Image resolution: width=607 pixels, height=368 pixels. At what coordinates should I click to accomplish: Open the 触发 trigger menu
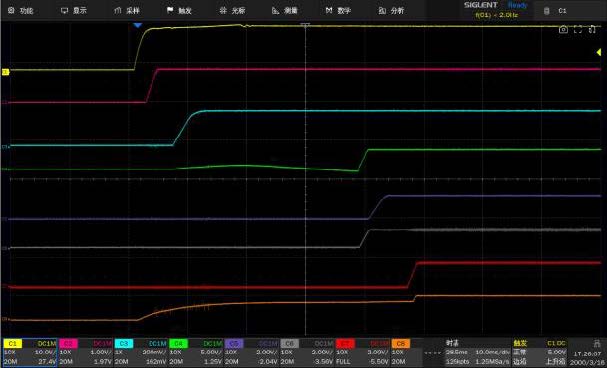tap(179, 10)
